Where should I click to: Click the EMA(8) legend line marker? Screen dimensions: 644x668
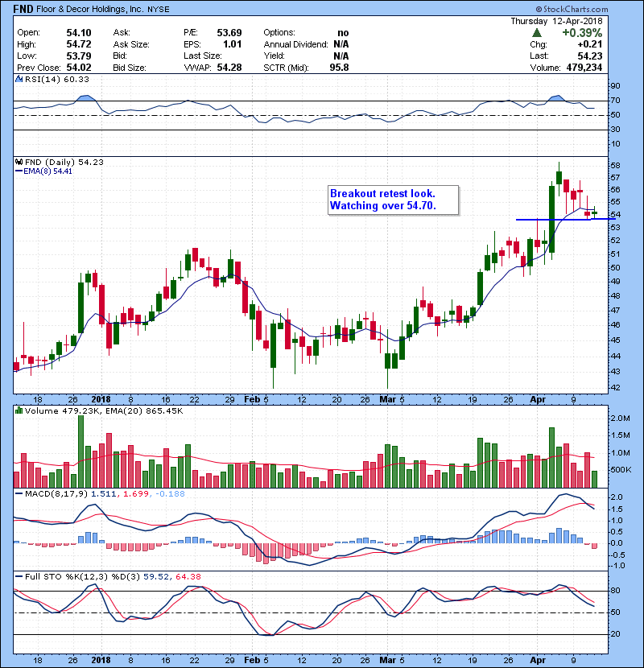click(19, 171)
